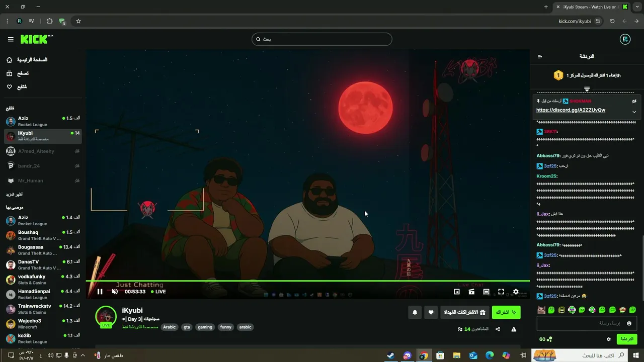Insert the red-cap emote

point(622,310)
